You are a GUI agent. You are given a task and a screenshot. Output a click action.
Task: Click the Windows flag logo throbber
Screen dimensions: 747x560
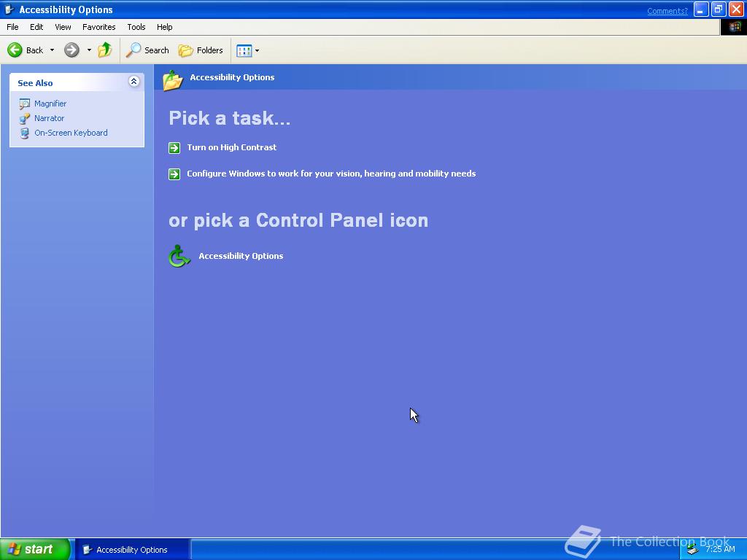point(734,27)
